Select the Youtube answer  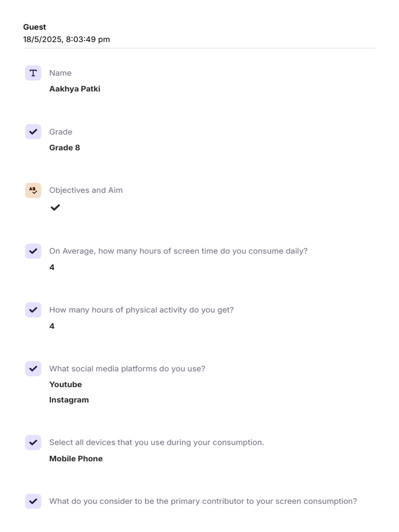point(65,384)
